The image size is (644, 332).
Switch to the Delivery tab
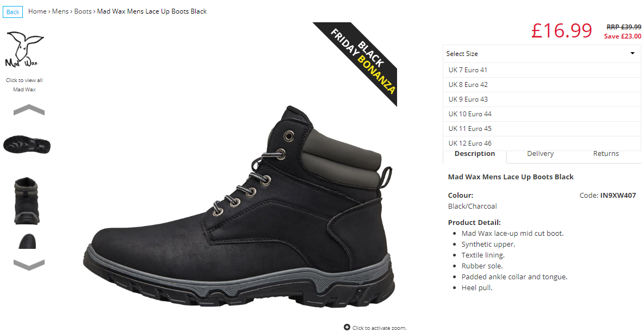coord(540,154)
